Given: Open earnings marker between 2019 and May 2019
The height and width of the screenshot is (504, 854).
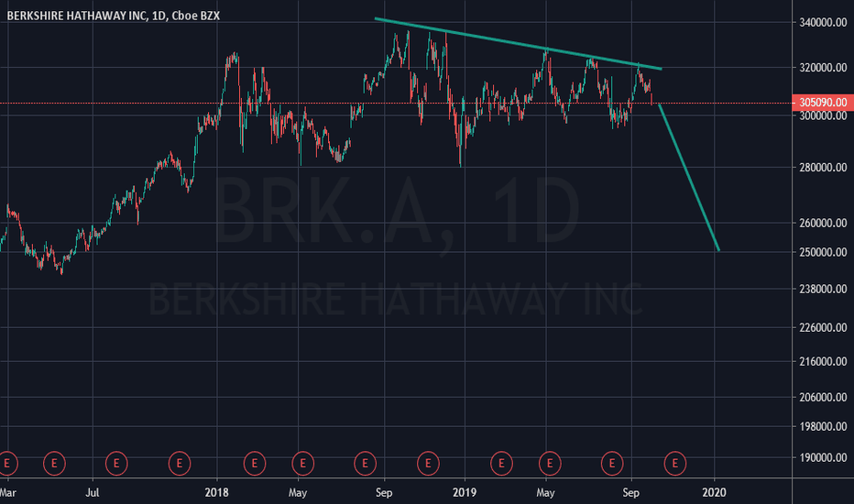Looking at the screenshot, I should pos(501,464).
